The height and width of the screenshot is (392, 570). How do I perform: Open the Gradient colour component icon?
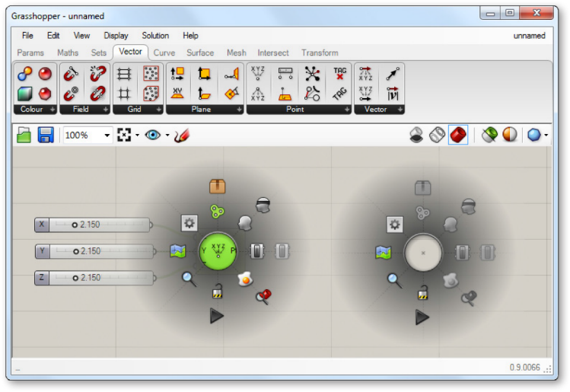(24, 74)
